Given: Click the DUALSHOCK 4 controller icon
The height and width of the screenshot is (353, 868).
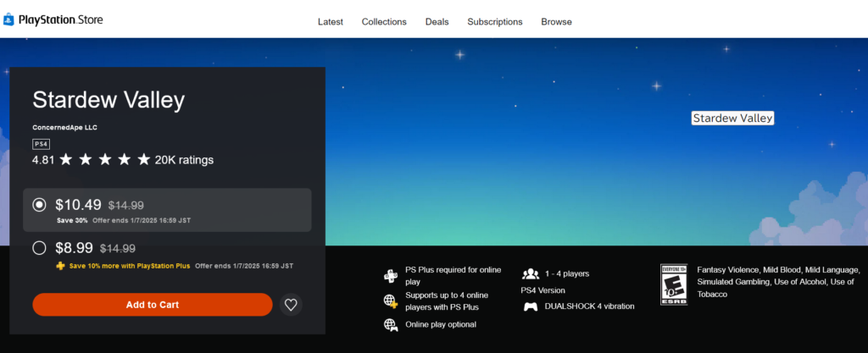Looking at the screenshot, I should [x=531, y=306].
